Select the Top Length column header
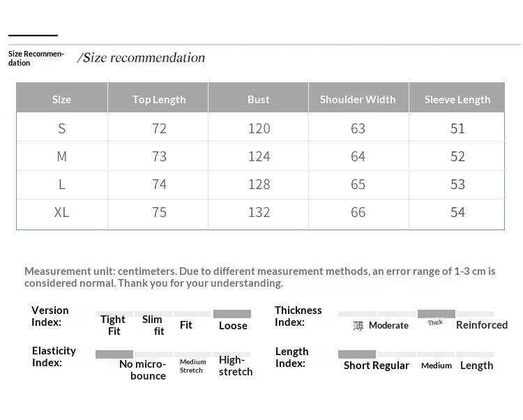The image size is (523, 420). 159,99
